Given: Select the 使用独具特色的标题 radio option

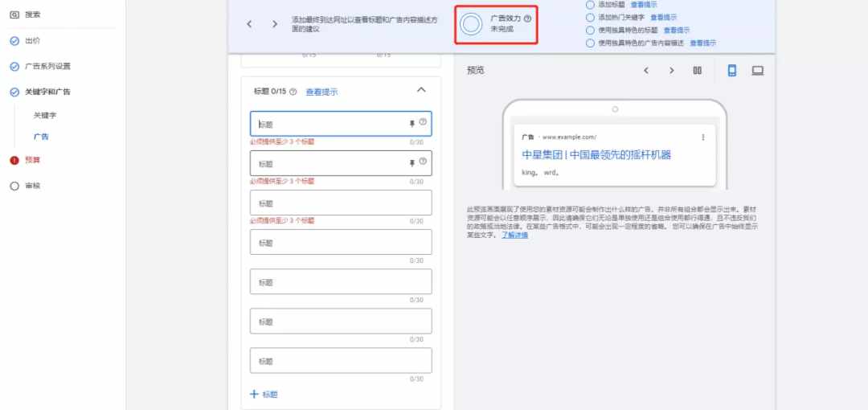Looking at the screenshot, I should (x=591, y=30).
